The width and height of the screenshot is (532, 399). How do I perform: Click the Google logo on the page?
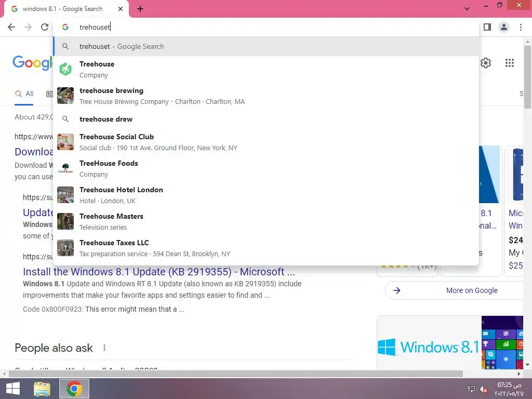click(x=33, y=63)
